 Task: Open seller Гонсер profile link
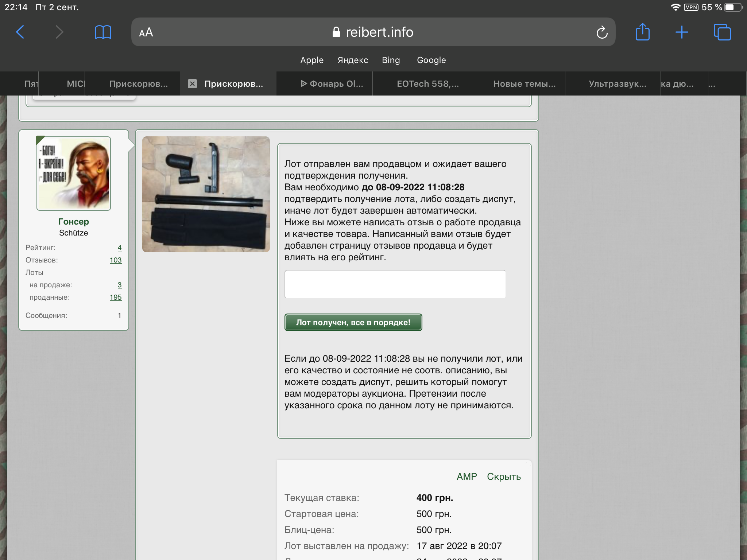click(x=73, y=222)
